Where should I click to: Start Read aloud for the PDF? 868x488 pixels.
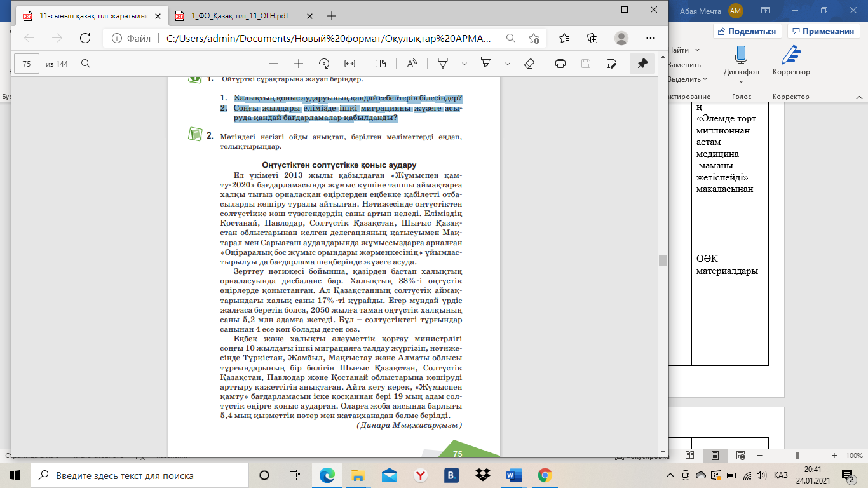tap(412, 64)
